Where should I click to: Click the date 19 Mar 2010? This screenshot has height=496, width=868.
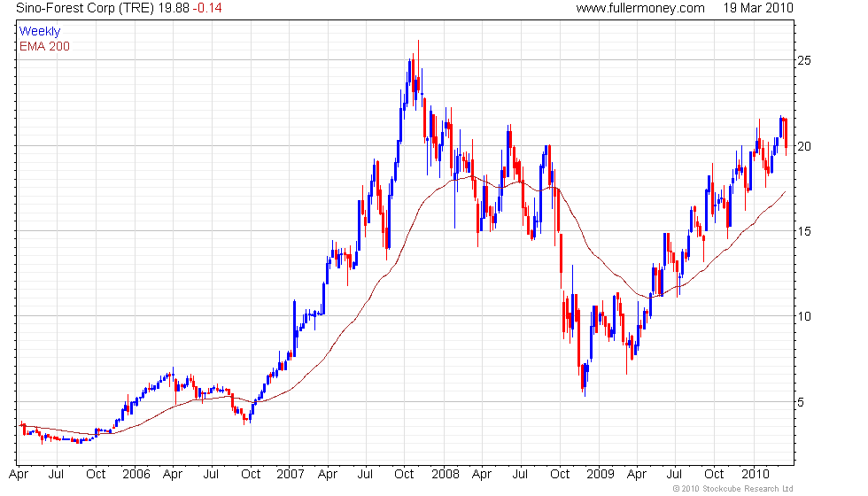(758, 8)
